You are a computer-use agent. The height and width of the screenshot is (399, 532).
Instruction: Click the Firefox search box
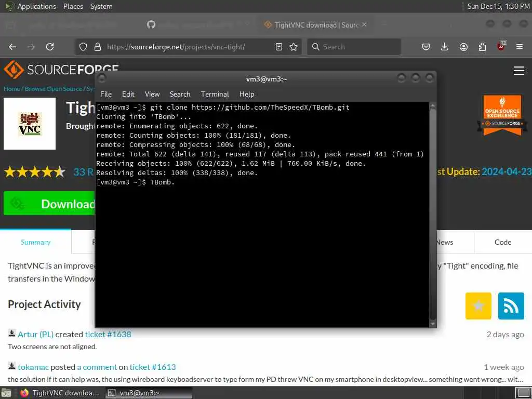354,47
